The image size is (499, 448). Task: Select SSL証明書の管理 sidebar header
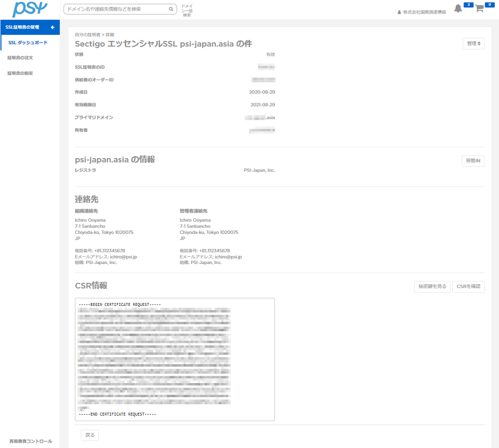pos(30,27)
